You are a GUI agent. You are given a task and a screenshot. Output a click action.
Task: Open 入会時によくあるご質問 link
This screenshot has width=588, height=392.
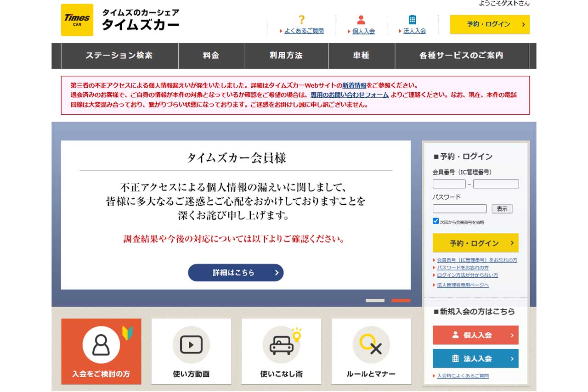pos(463,376)
